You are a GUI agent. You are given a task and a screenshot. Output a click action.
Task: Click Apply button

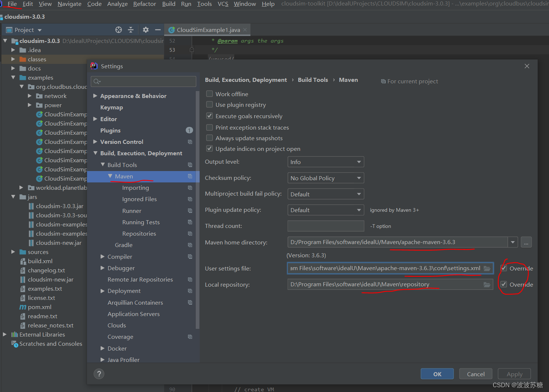pos(514,374)
